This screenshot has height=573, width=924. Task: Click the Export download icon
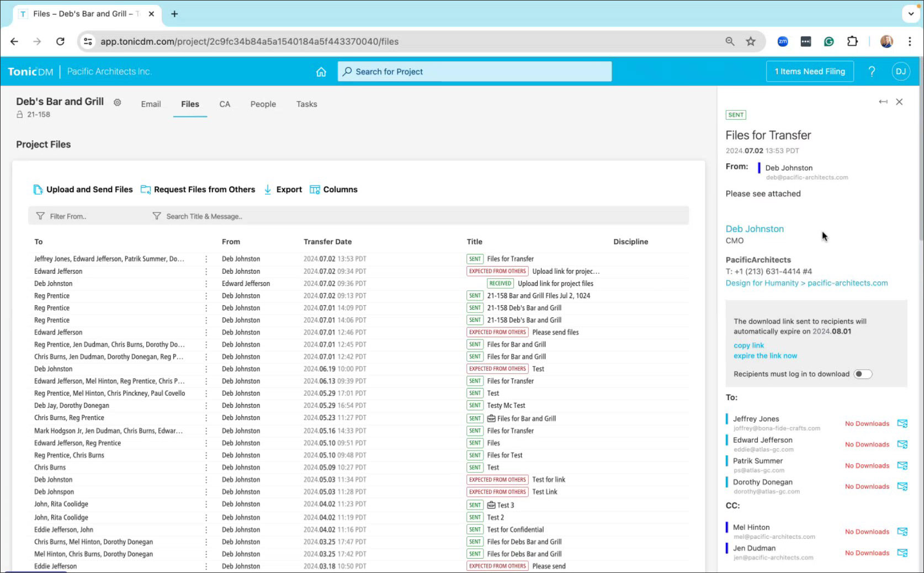pyautogui.click(x=268, y=189)
